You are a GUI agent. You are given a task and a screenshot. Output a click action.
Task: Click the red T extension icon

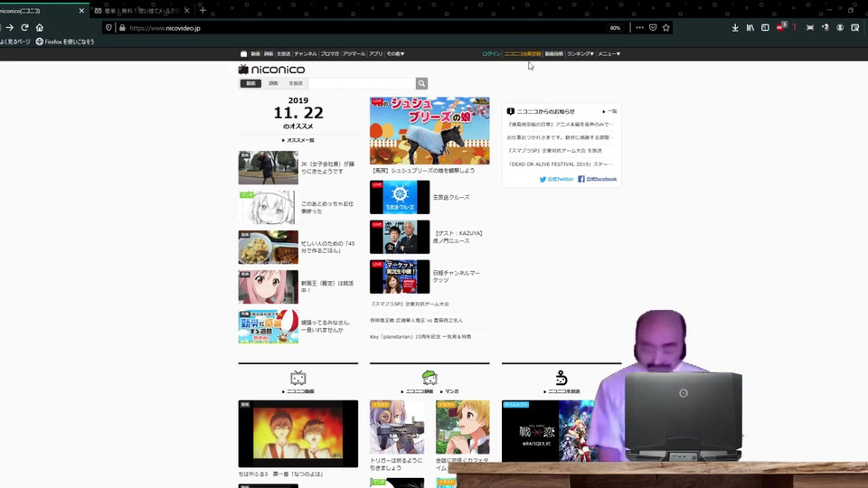pos(795,28)
